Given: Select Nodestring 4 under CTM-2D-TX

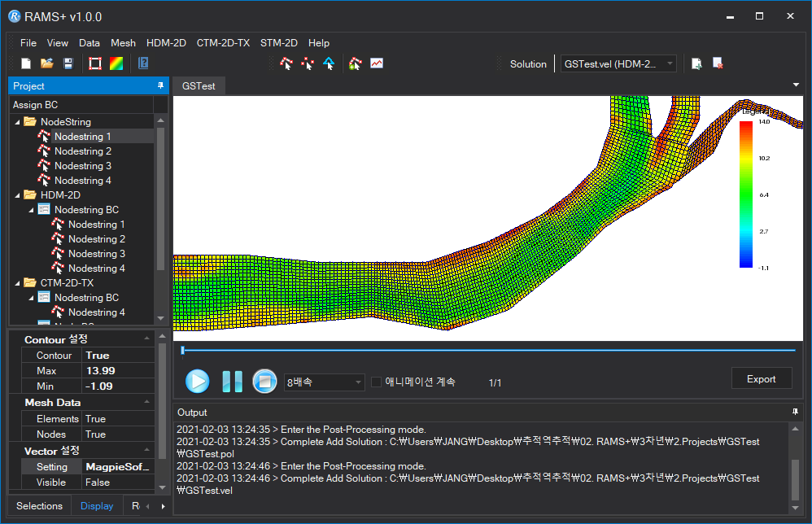Looking at the screenshot, I should (x=96, y=312).
